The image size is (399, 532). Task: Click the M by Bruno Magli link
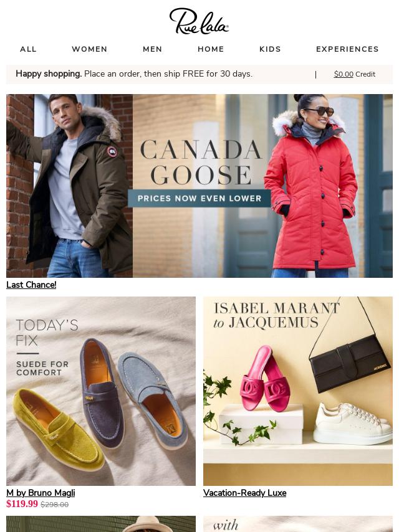(x=41, y=493)
